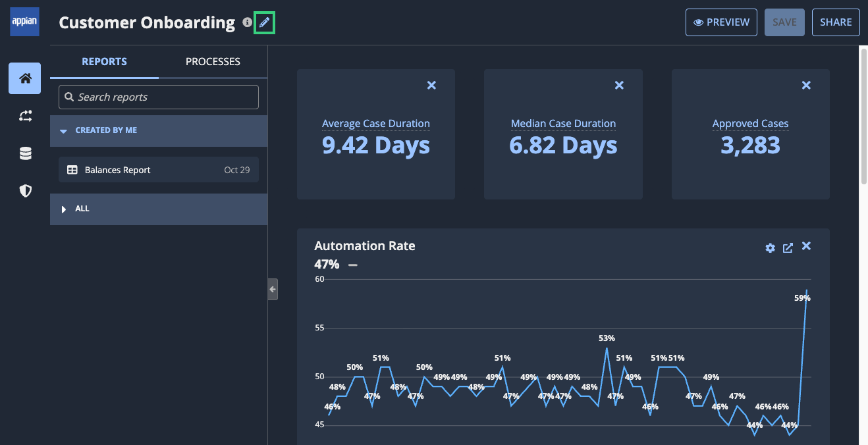Click the Customer Onboarding page title
The image size is (868, 445).
pyautogui.click(x=147, y=23)
